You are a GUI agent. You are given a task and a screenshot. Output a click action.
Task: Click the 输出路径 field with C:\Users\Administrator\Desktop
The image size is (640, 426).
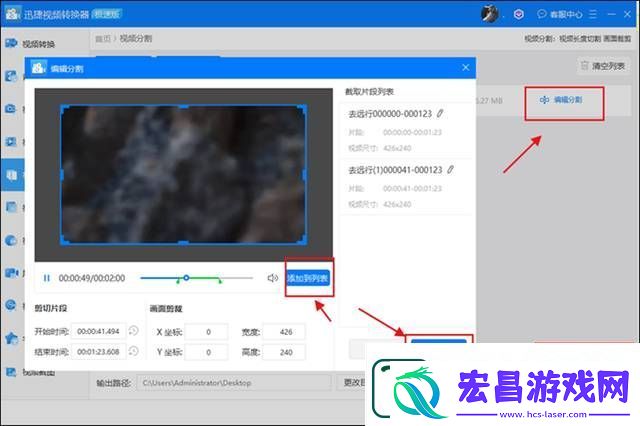[x=234, y=383]
